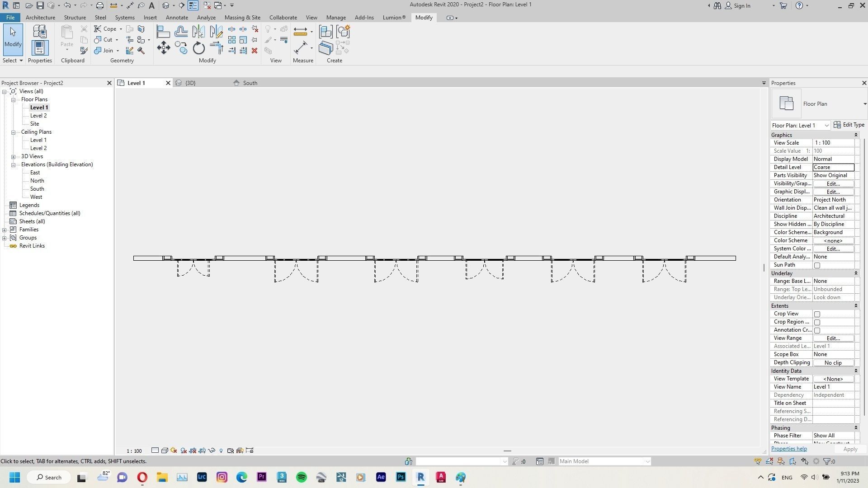Open the Annotate ribbon tab
This screenshot has width=868, height=488.
coord(176,18)
